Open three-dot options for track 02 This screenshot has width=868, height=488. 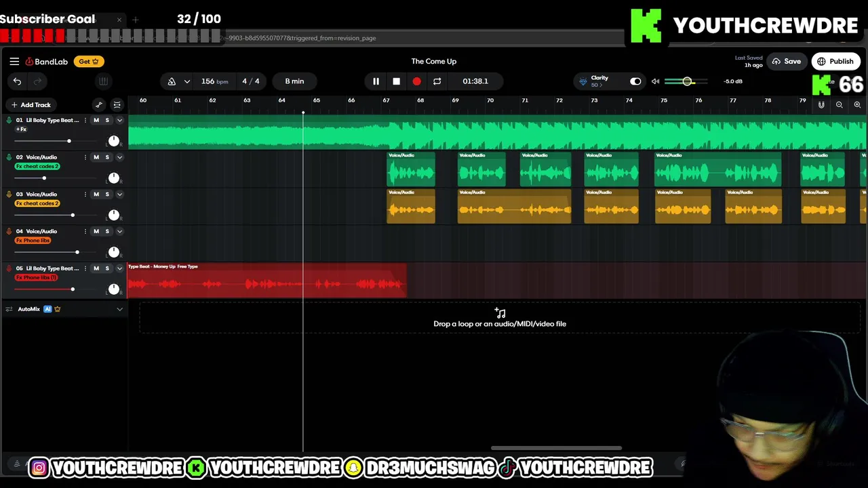[x=85, y=157]
